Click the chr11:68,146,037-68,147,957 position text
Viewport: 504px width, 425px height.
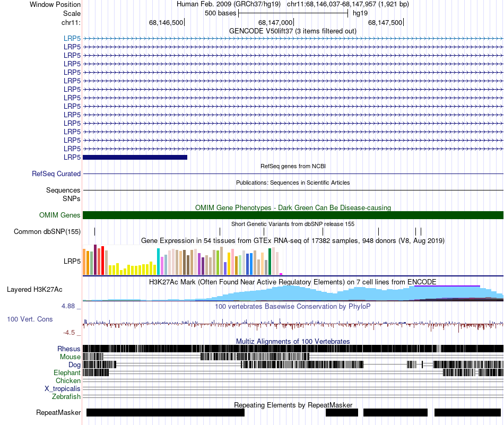[x=348, y=4]
